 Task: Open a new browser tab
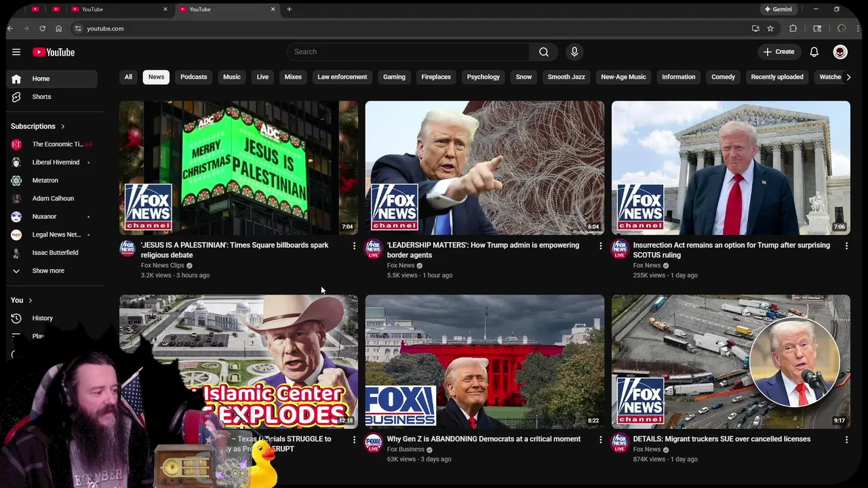[289, 9]
